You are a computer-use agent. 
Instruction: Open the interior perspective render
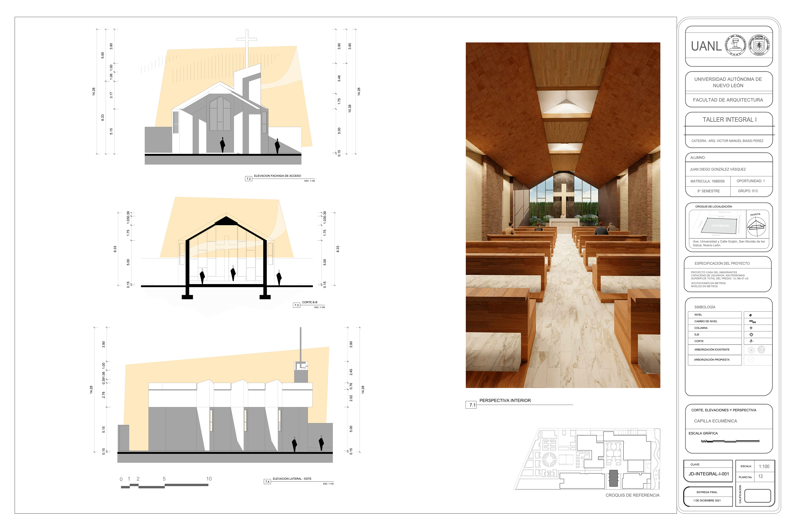pos(563,215)
